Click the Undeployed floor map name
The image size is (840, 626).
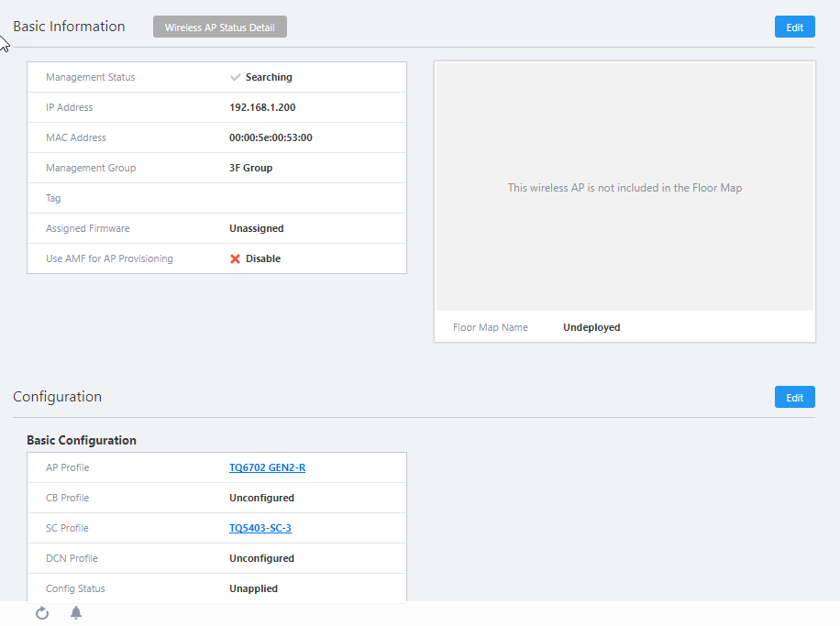click(x=591, y=328)
